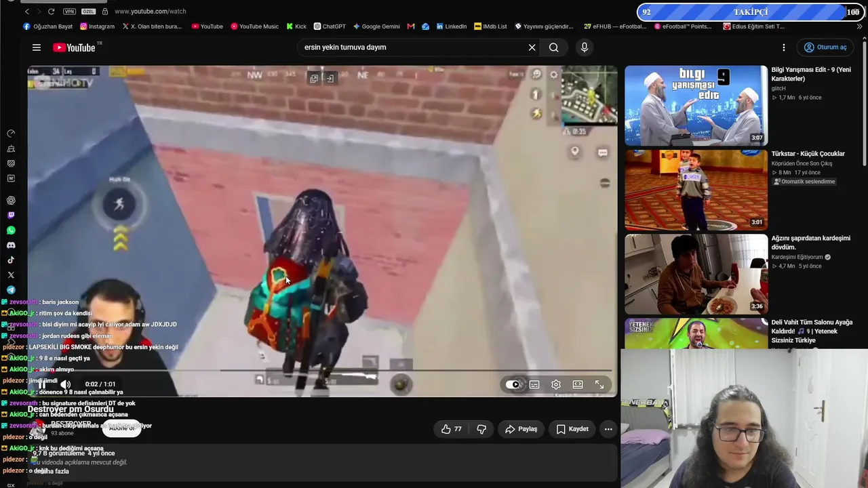
Task: Open the Oğuzhan Bayat Facebook bookmark
Action: 48,26
